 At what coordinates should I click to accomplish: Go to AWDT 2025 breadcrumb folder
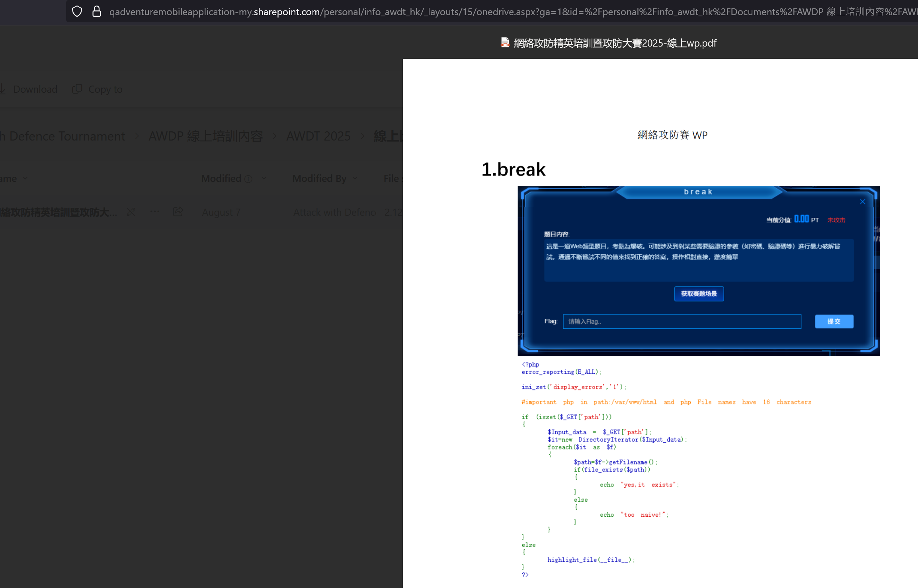(318, 136)
